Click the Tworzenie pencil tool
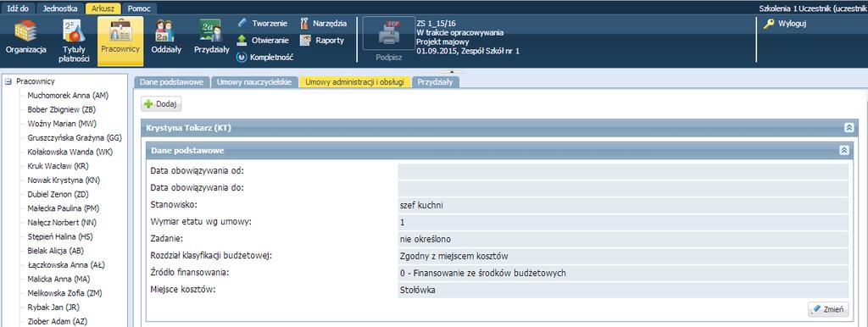This screenshot has height=327, width=868. tap(263, 23)
